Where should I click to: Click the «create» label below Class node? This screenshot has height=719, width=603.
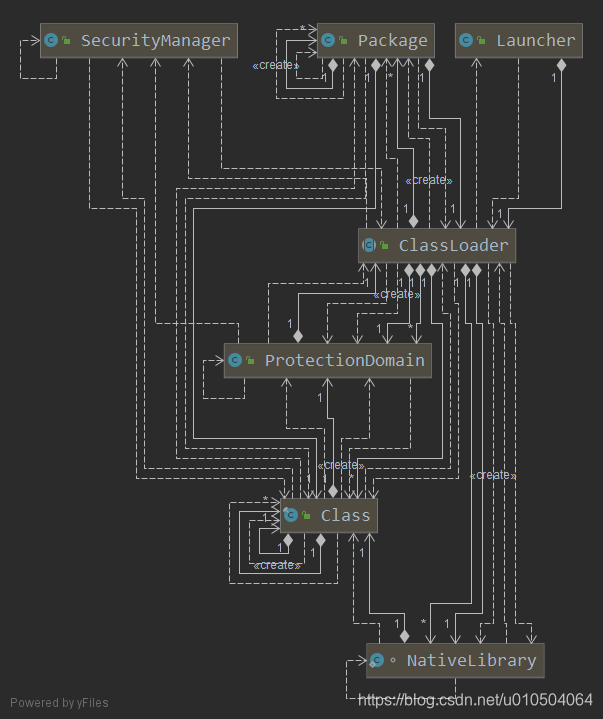[x=277, y=565]
